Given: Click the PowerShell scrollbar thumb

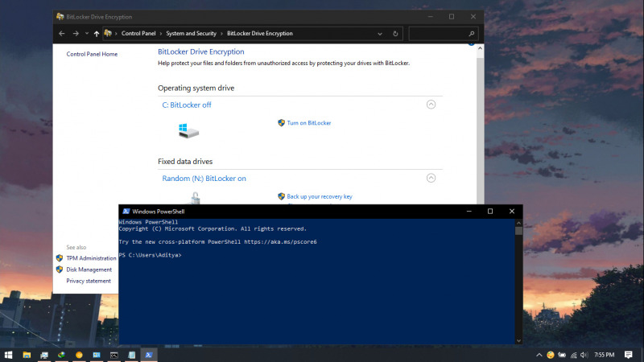Looking at the screenshot, I should pos(518,231).
